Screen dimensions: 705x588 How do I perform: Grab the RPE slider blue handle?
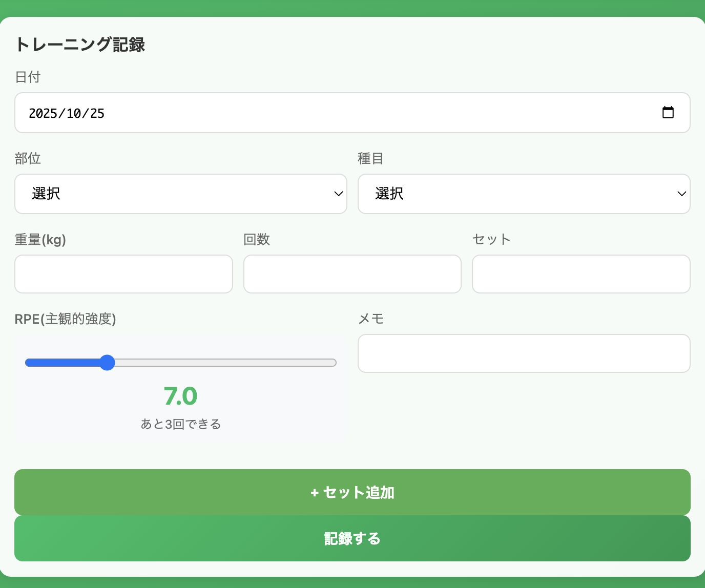pos(107,363)
